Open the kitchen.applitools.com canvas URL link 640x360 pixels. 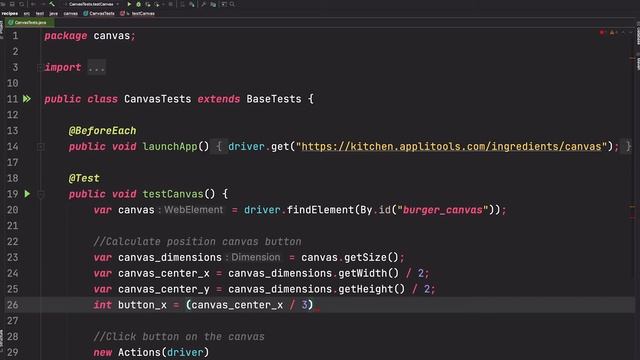click(451, 147)
